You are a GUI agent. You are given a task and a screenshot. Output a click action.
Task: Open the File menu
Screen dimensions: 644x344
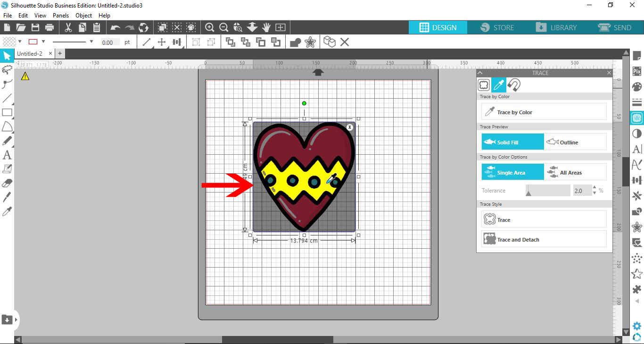click(7, 16)
